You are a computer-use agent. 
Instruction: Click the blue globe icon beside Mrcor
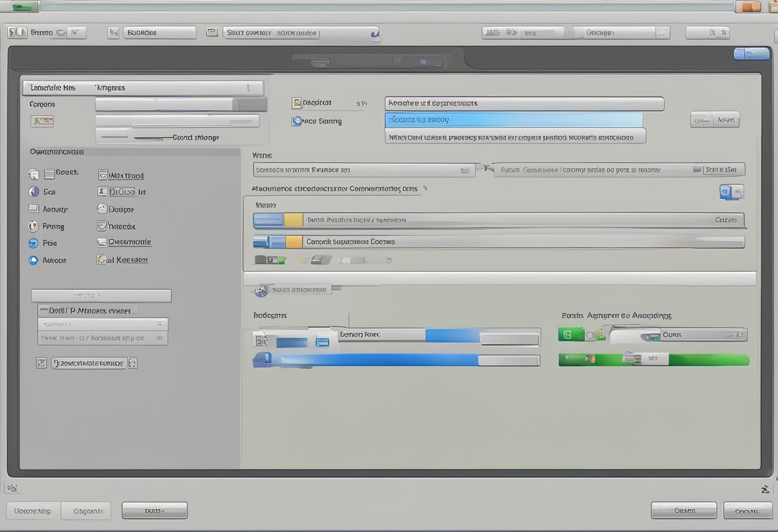coord(33,260)
